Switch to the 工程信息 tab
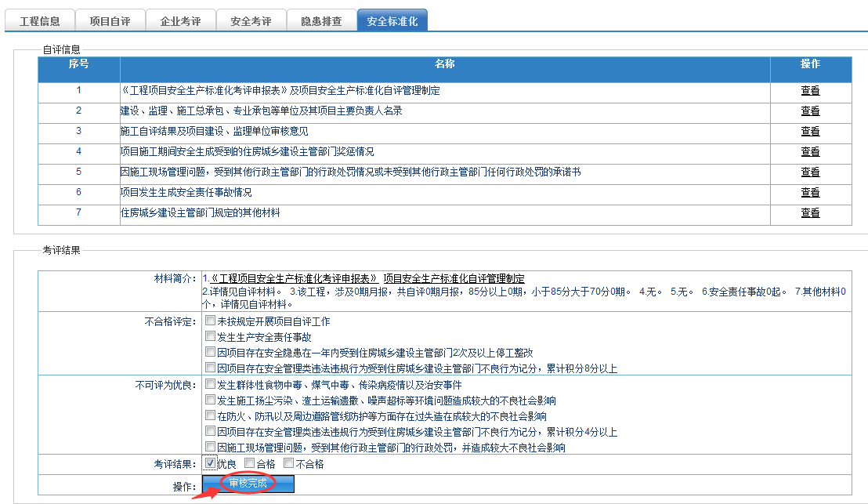 [39, 21]
